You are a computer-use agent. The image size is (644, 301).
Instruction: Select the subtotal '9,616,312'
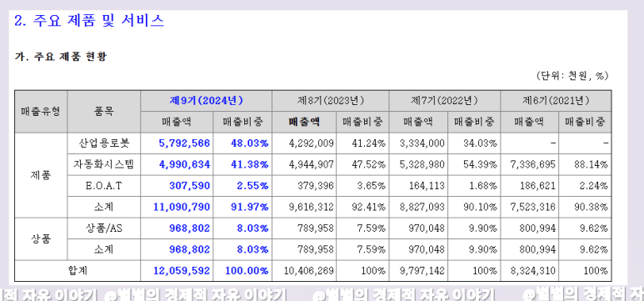coord(312,207)
